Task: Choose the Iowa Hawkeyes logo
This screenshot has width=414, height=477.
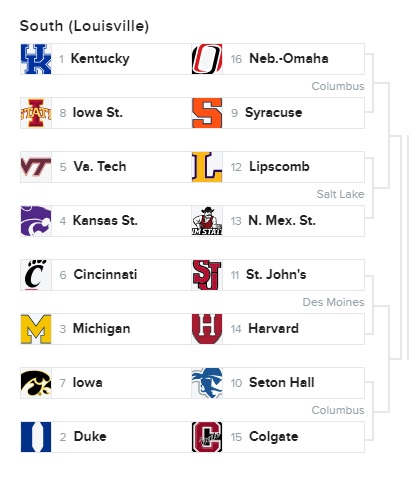Action: coord(36,383)
